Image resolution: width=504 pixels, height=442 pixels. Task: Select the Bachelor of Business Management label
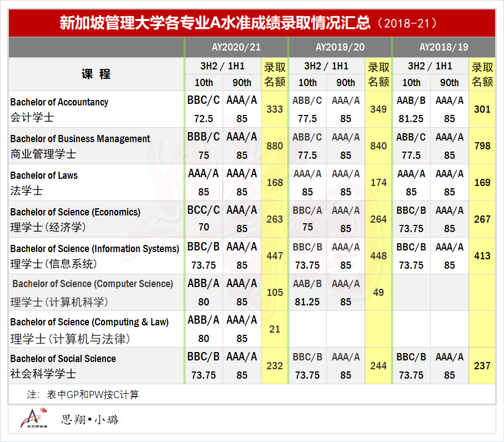(80, 139)
